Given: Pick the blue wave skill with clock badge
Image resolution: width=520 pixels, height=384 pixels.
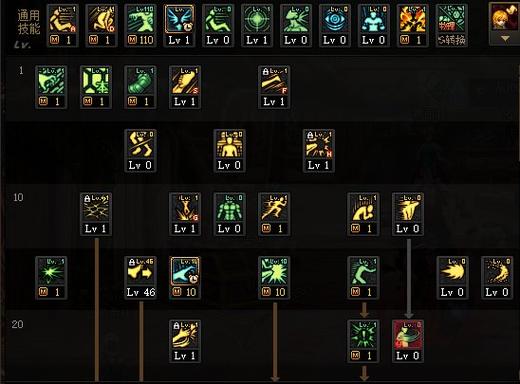Looking at the screenshot, I should 185,278.
